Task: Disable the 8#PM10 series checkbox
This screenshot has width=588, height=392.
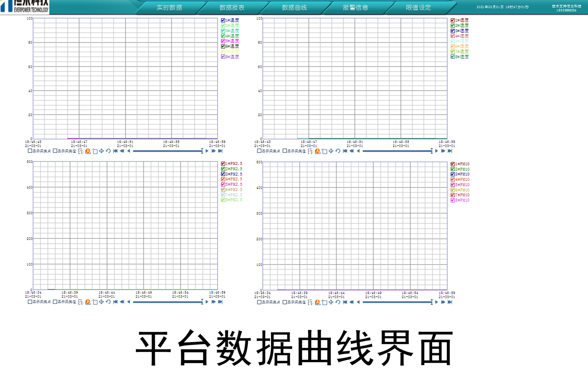Action: (x=452, y=200)
